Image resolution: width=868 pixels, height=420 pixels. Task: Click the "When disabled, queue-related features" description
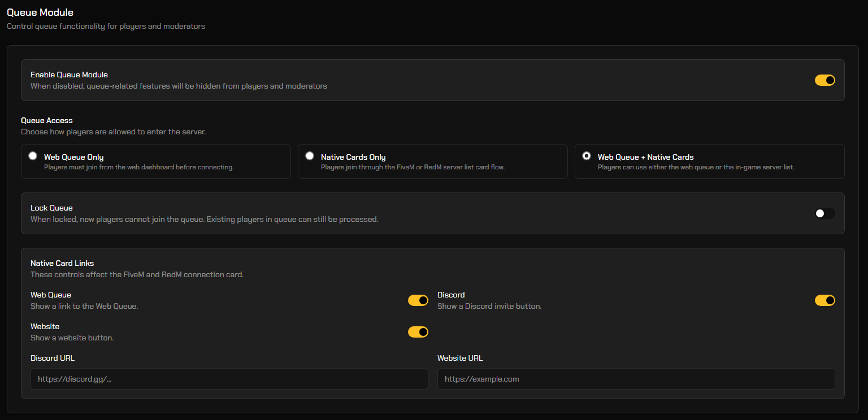click(x=179, y=86)
